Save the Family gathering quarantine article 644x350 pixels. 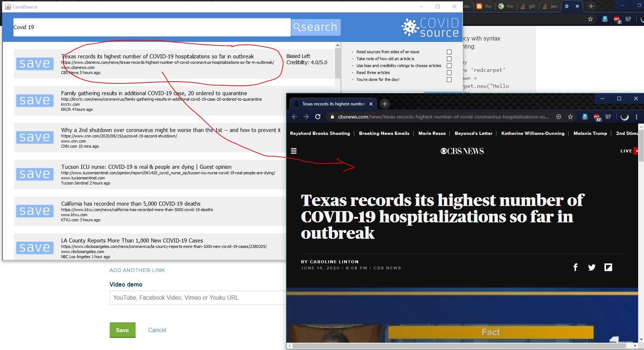[35, 101]
